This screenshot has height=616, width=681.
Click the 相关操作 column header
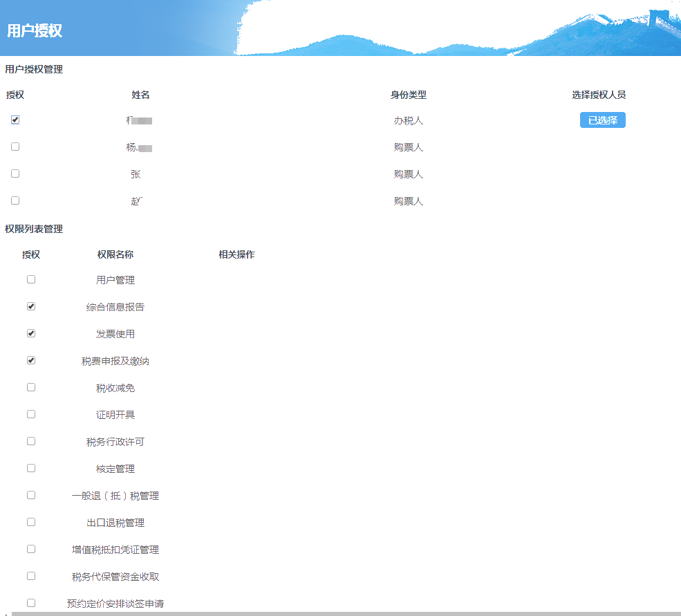(x=236, y=254)
